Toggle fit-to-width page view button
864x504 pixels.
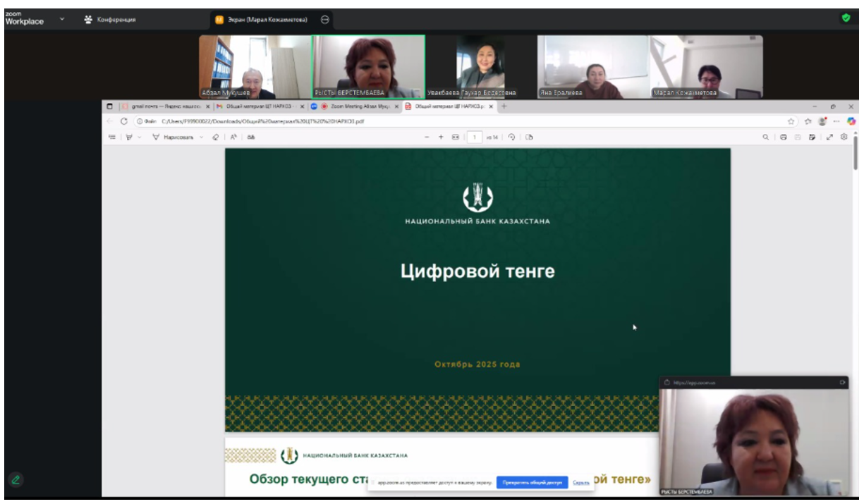tap(456, 137)
